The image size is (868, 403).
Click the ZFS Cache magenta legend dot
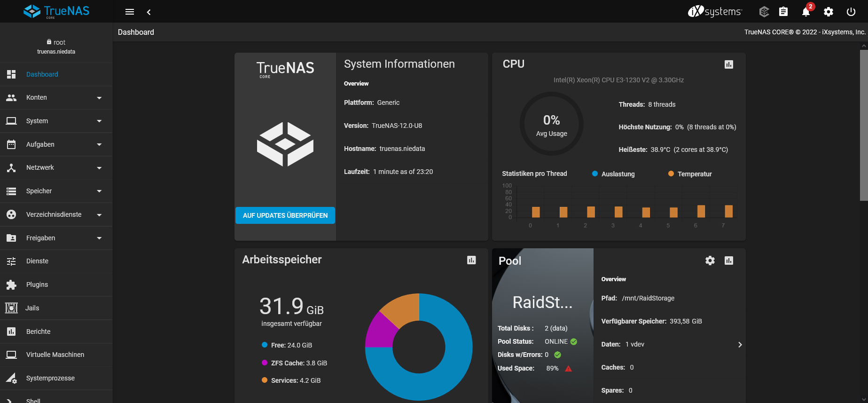tap(265, 363)
